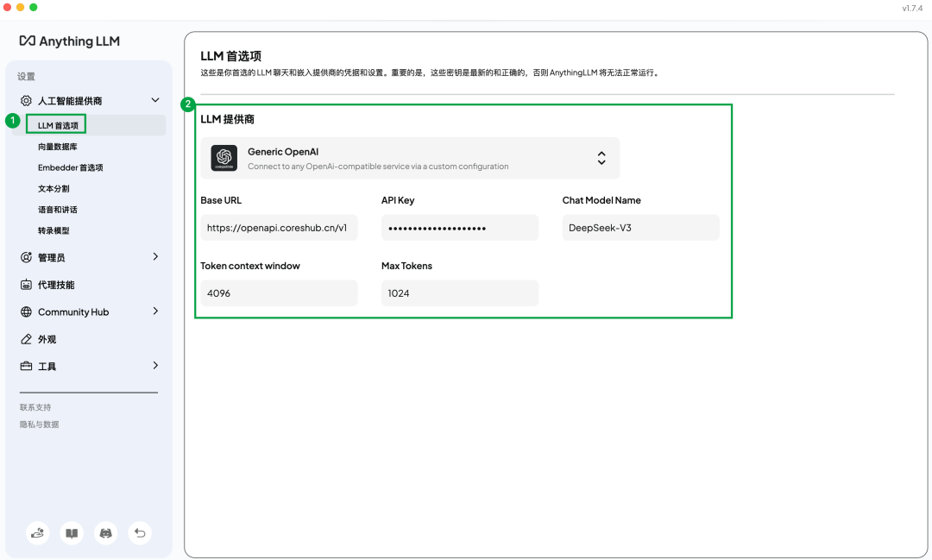Click the 代理技能 robot icon
Viewport: 932px width, 560px height.
click(26, 285)
